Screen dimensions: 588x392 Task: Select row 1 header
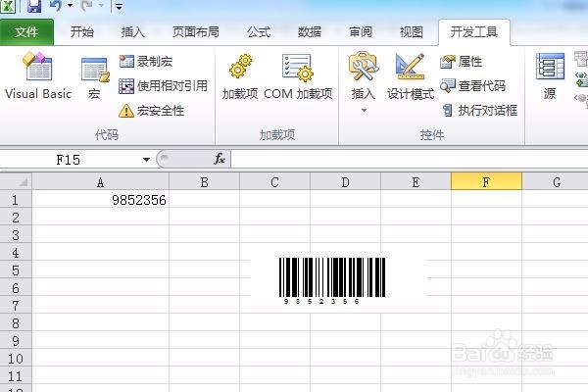coord(16,200)
